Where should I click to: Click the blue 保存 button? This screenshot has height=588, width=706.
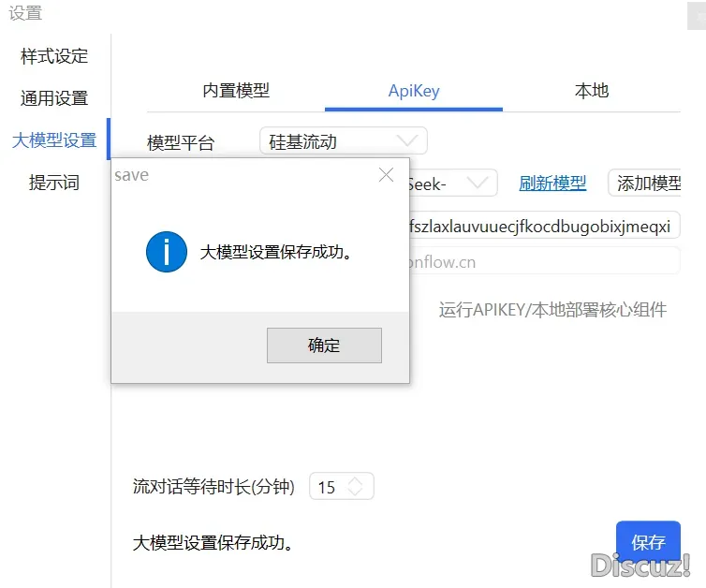coord(648,542)
